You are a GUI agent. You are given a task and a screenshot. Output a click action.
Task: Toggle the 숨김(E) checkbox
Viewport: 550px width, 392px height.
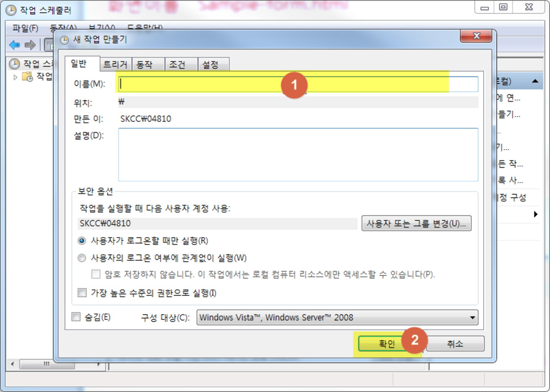[76, 317]
